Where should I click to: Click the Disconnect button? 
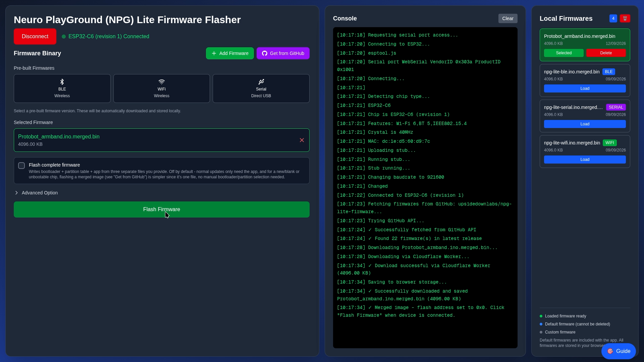[x=35, y=37]
